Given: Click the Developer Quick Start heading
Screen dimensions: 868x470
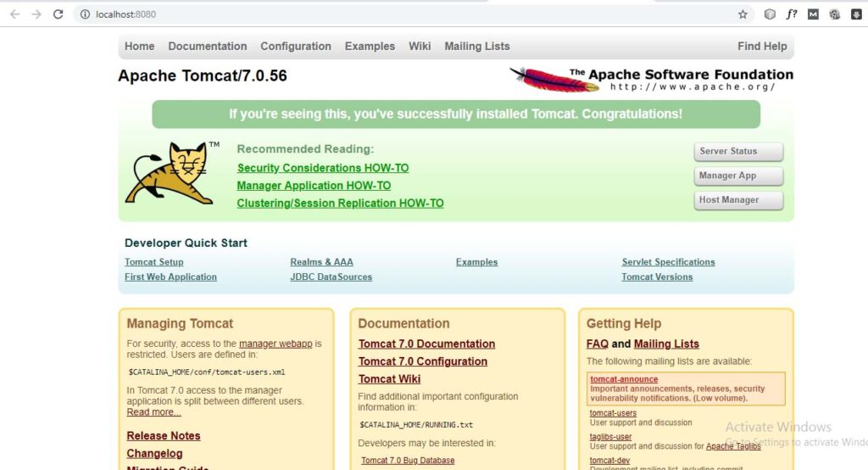Looking at the screenshot, I should (186, 243).
